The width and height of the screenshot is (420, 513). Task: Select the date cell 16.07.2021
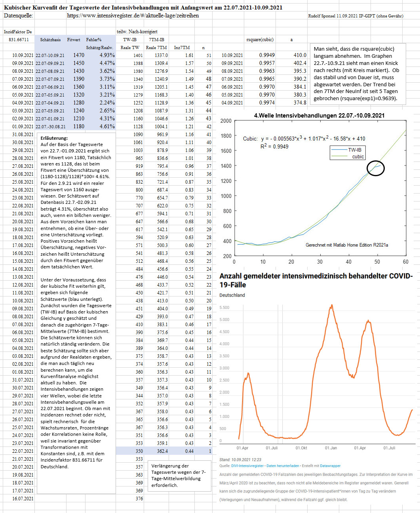23,499
